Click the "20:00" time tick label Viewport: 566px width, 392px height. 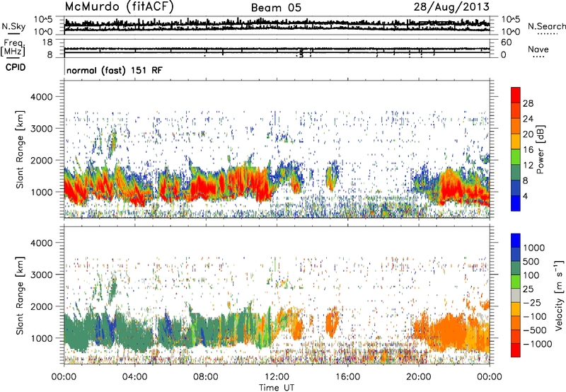click(x=419, y=377)
